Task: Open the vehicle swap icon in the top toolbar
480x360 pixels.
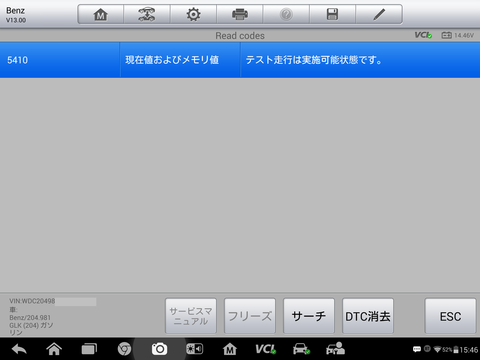Action: [x=147, y=14]
